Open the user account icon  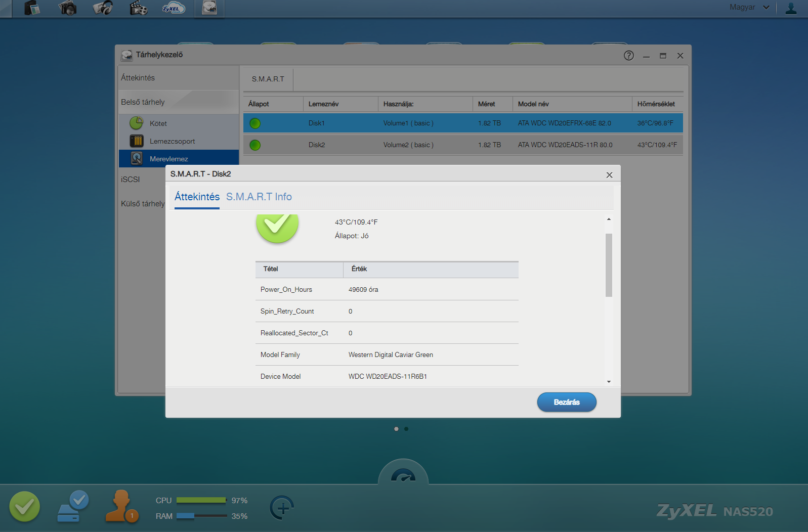(x=791, y=8)
